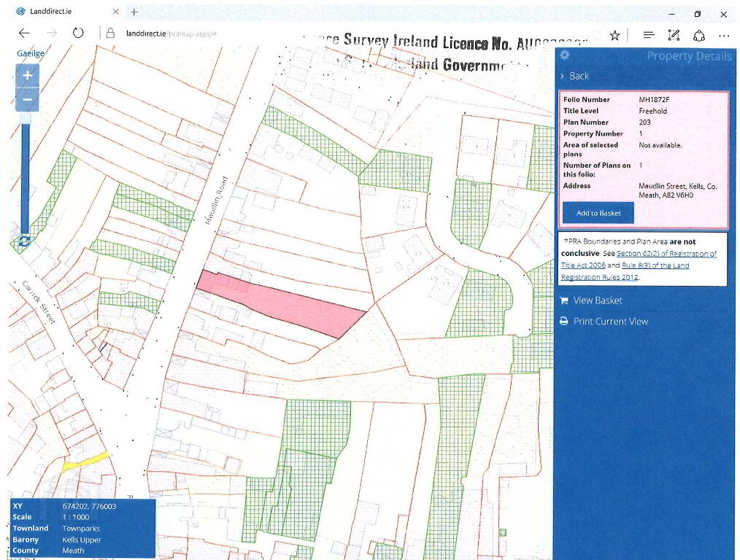740x560 pixels.
Task: Zoom out with the map minus button
Action: click(x=28, y=99)
